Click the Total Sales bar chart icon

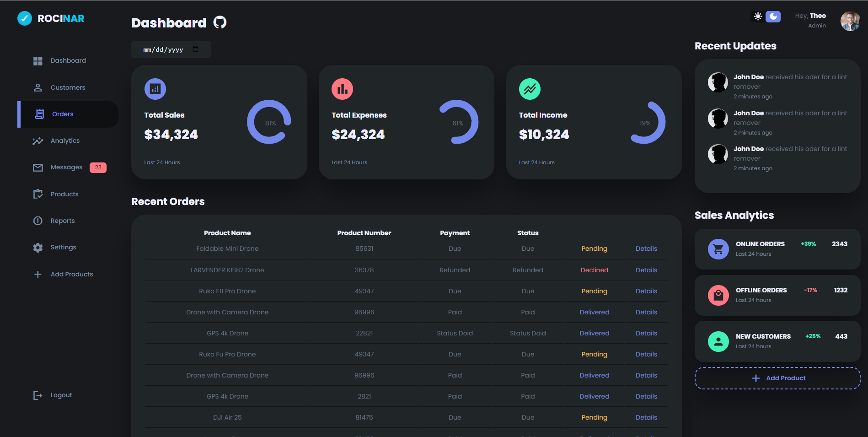click(155, 89)
